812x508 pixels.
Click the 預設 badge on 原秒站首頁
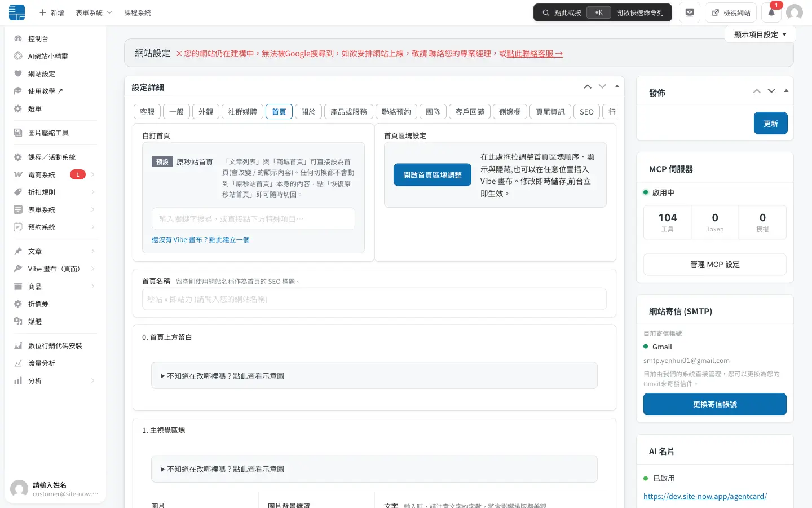click(162, 162)
